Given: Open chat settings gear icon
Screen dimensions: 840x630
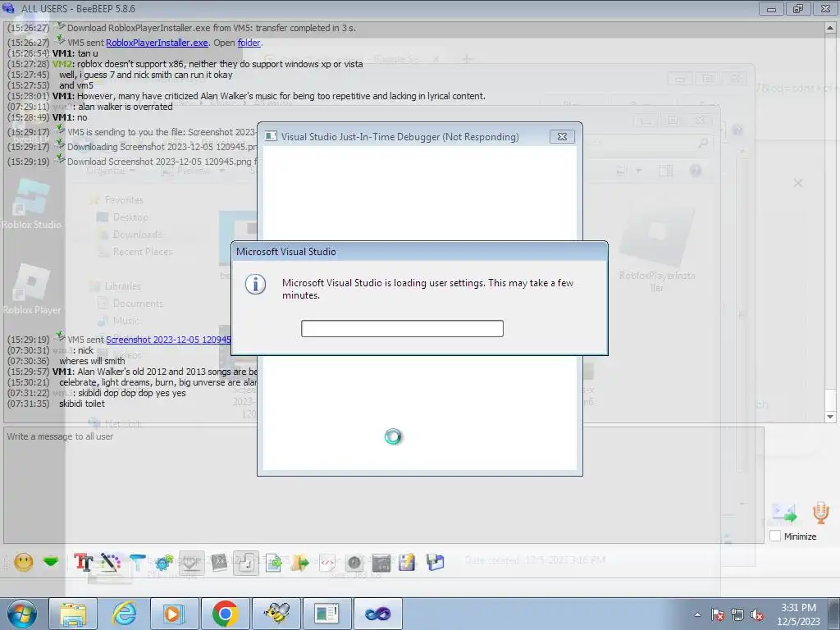Looking at the screenshot, I should pyautogui.click(x=164, y=562).
